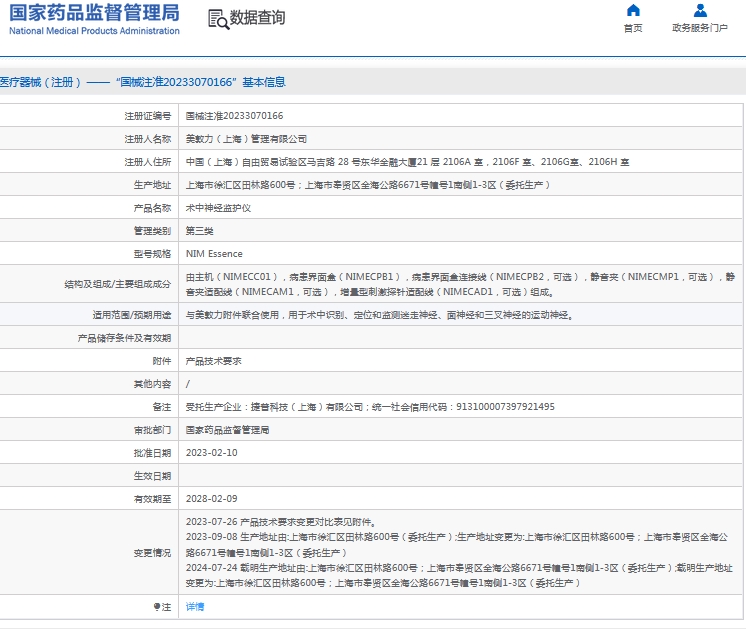746x629 pixels.
Task: Click management category value 第三类
Action: [200, 231]
